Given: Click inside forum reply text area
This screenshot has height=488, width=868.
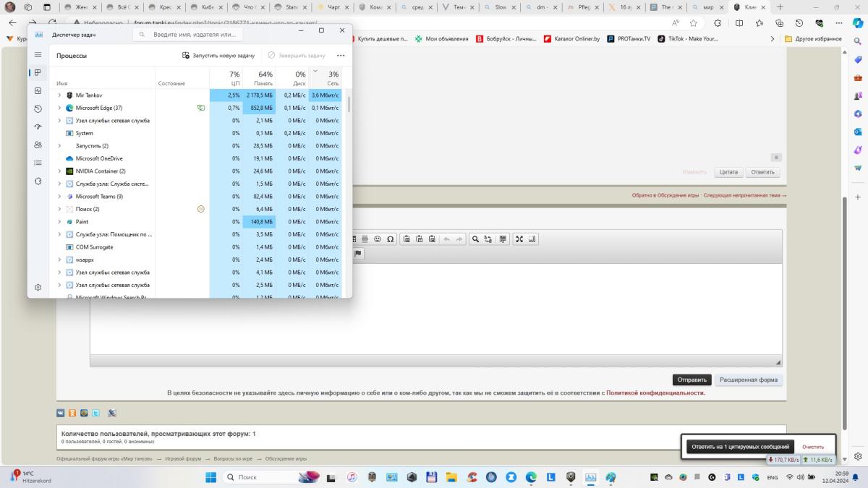Looking at the screenshot, I should tap(435, 309).
